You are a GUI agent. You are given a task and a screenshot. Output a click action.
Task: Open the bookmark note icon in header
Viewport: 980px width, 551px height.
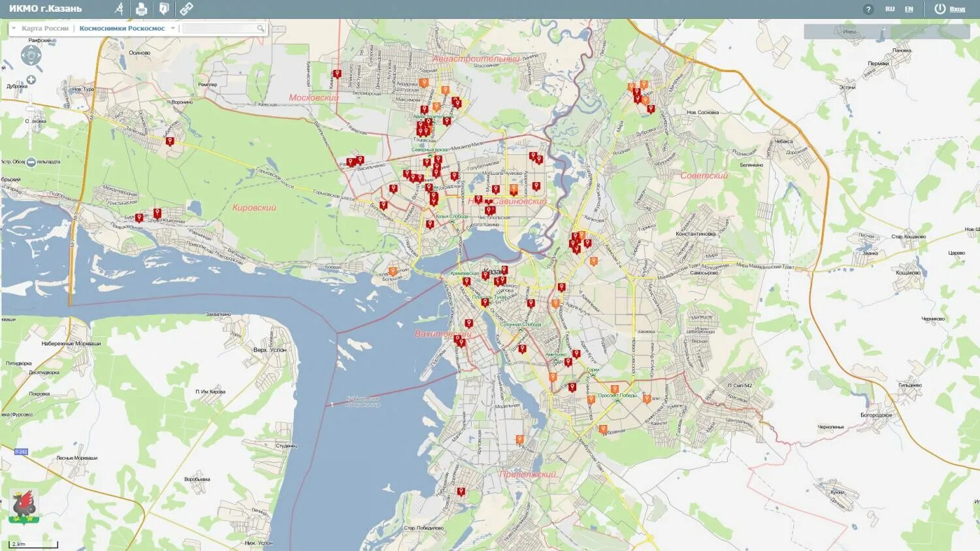click(164, 8)
